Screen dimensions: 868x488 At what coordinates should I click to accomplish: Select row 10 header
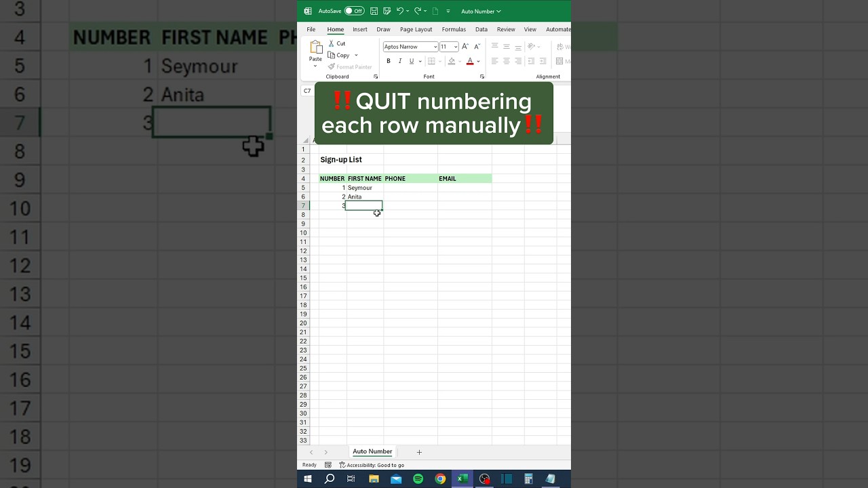304,232
